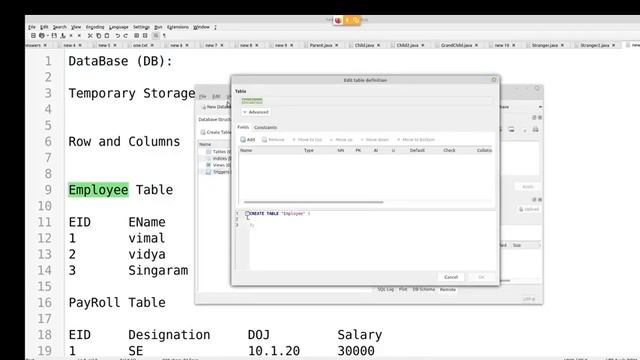
Task: Open Remote tab in DB Browser
Action: click(447, 289)
